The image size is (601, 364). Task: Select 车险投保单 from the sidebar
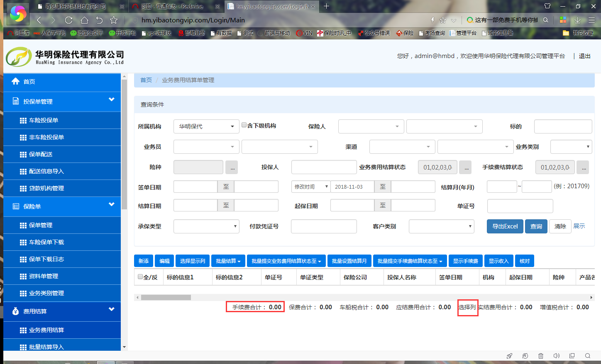pyautogui.click(x=43, y=120)
